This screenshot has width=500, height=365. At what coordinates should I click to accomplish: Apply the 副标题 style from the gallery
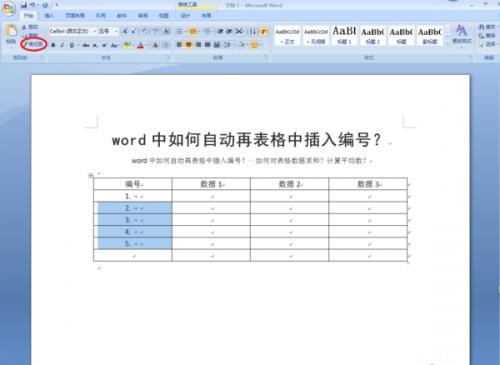[x=430, y=36]
